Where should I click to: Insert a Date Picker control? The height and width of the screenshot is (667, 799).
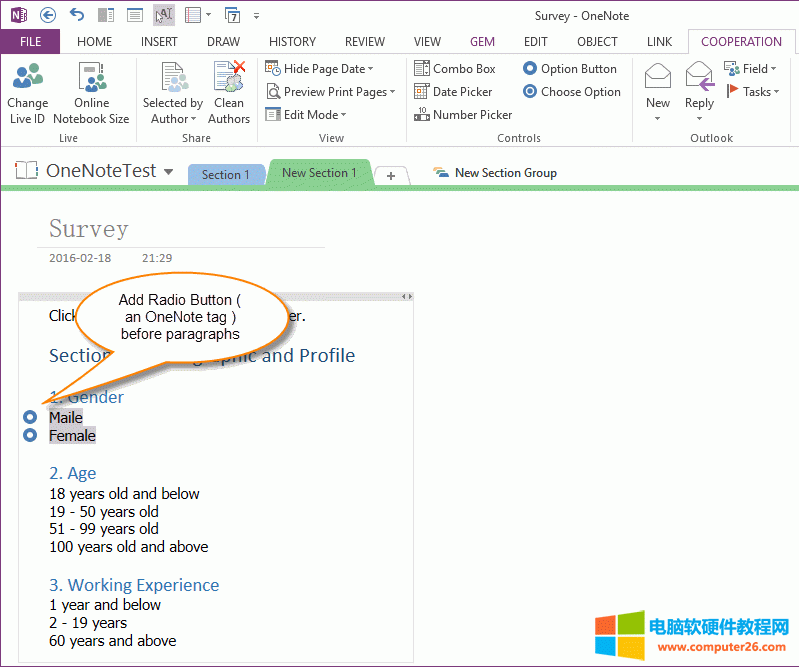pyautogui.click(x=455, y=92)
